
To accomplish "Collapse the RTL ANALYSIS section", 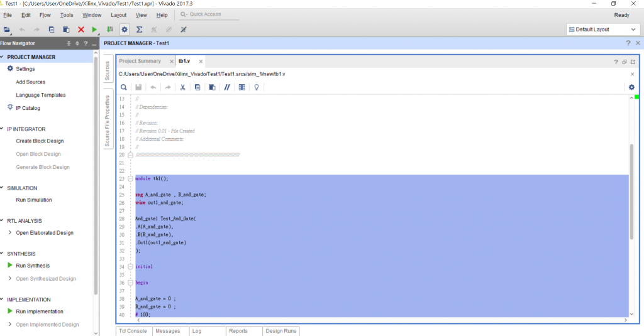I will 2,220.
